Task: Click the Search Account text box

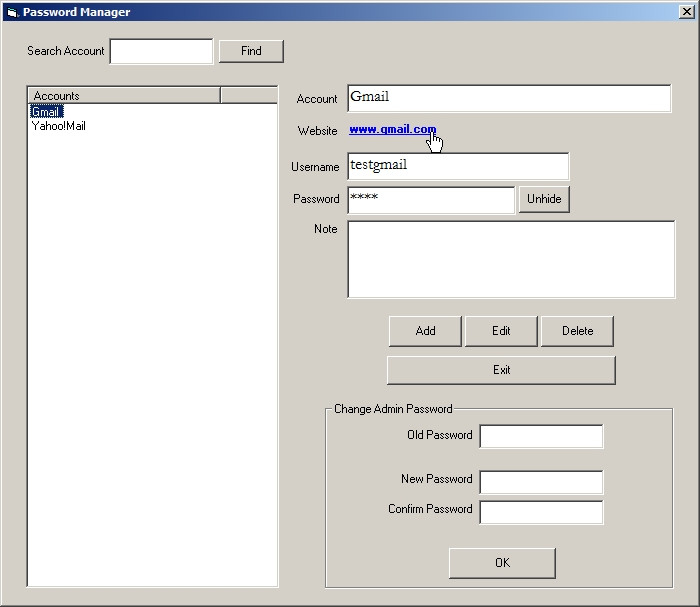Action: [x=161, y=51]
